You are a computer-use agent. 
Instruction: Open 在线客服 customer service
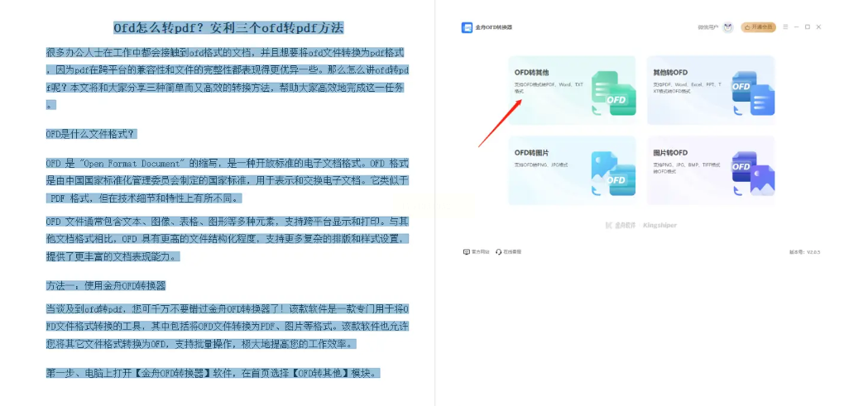pos(508,251)
